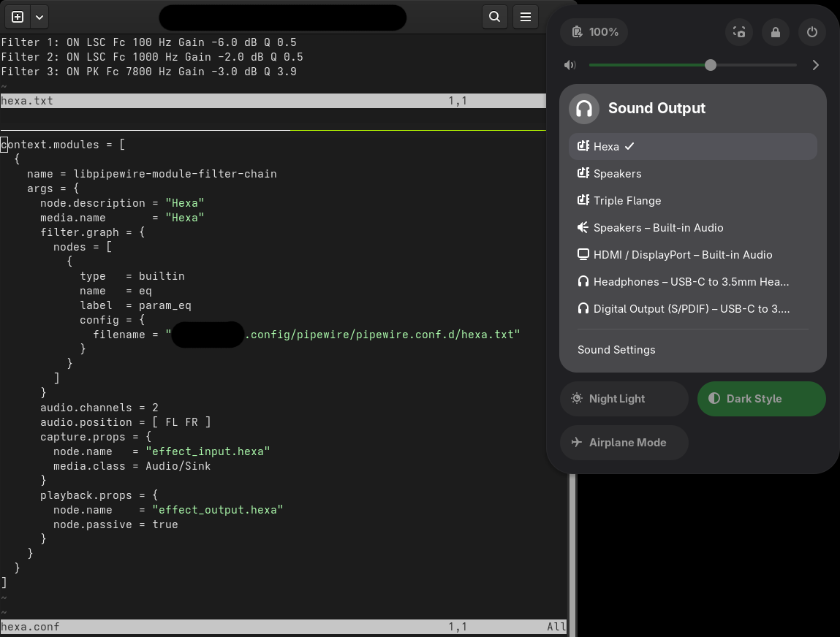The height and width of the screenshot is (637, 840).
Task: Click the Triple Flange device icon
Action: [x=583, y=199]
